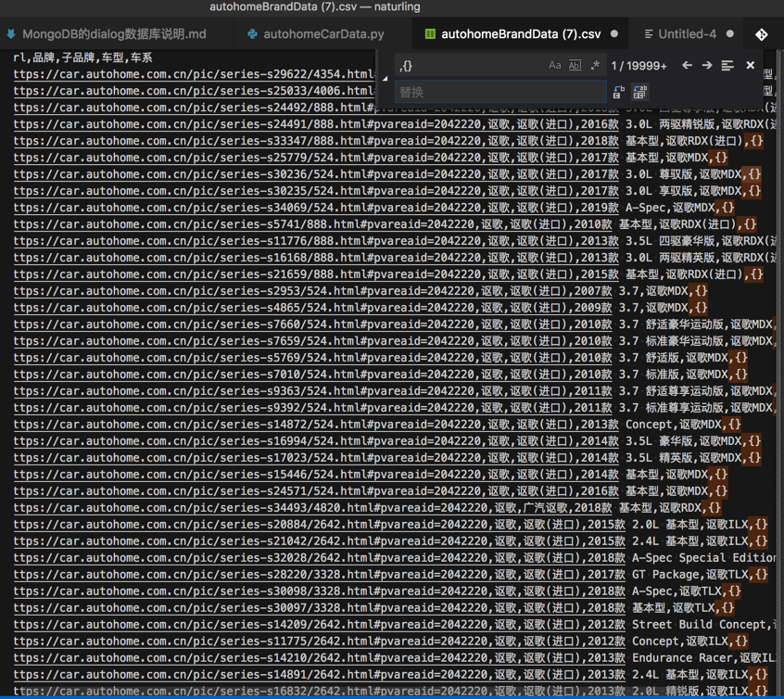
Task: Click the CSV table icon on autohomeBrandData tab
Action: (430, 34)
